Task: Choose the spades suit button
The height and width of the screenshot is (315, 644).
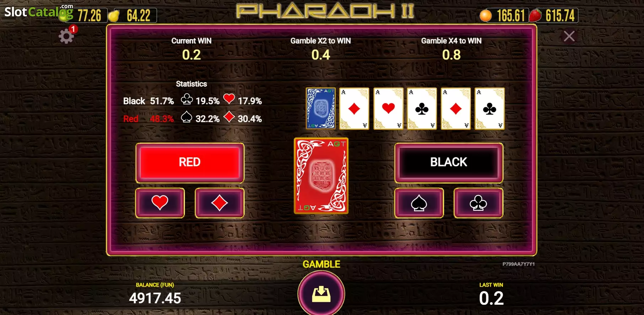Action: [x=419, y=203]
